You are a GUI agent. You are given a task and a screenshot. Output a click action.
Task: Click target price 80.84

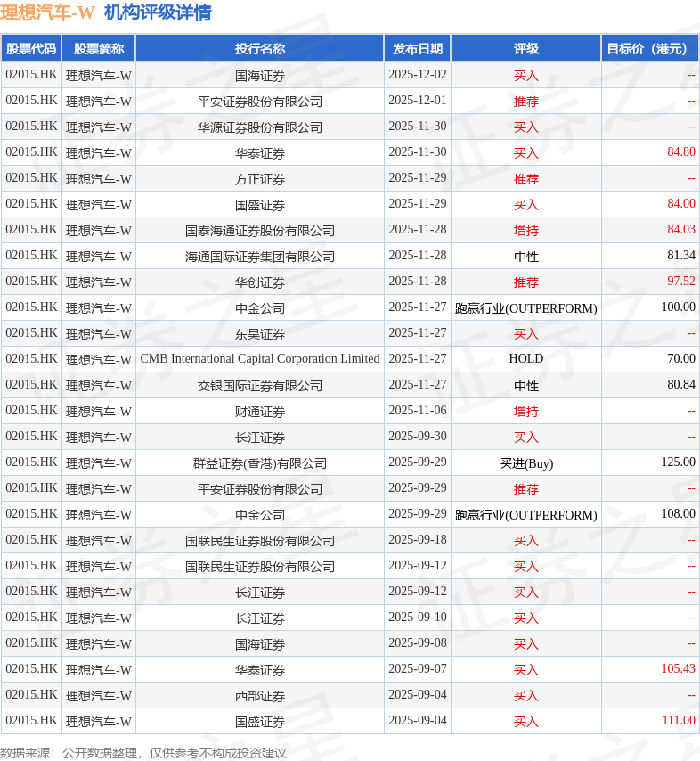pos(681,384)
